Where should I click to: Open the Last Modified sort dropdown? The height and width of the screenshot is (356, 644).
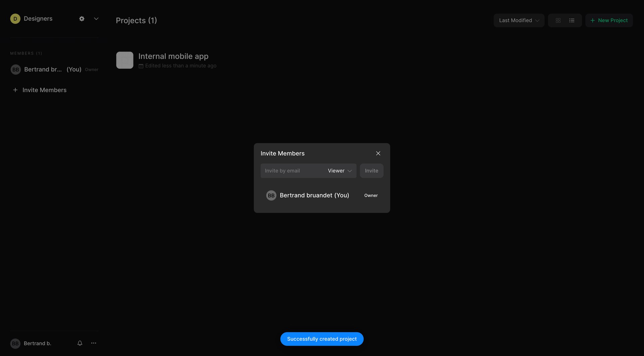519,20
